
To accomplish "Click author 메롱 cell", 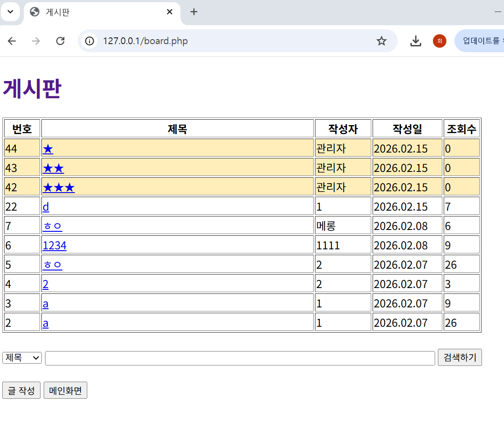I will click(343, 225).
